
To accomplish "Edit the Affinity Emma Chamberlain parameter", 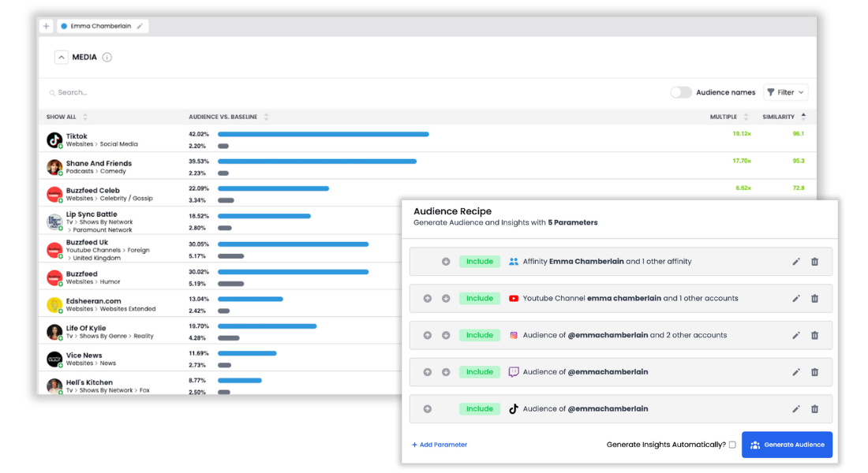I will [x=796, y=262].
